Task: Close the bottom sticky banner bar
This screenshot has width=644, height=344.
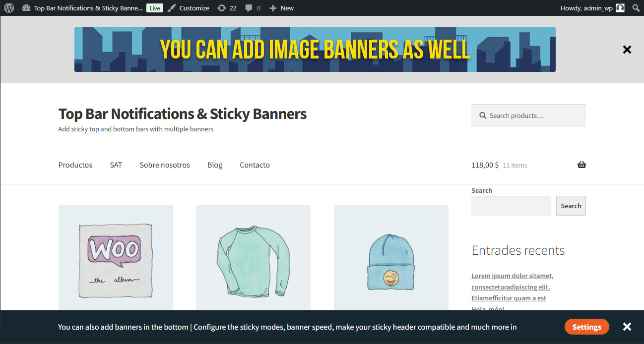Action: pos(627,327)
